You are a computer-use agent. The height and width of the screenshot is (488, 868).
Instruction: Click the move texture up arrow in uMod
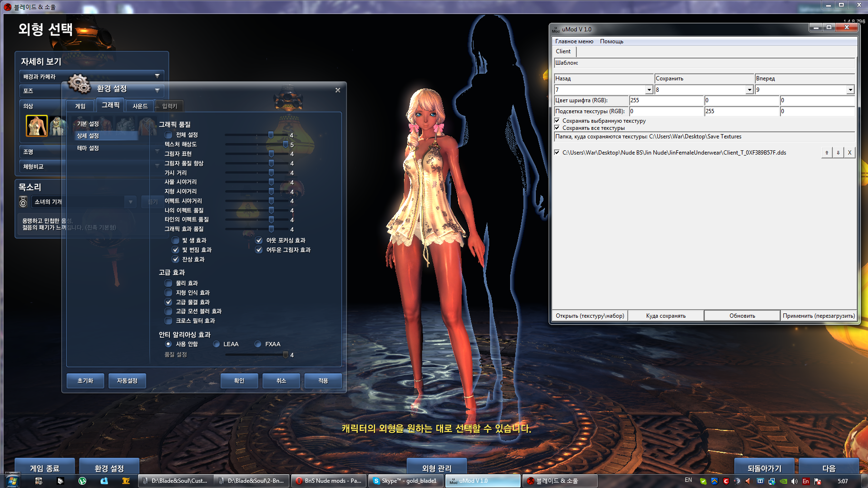click(827, 153)
